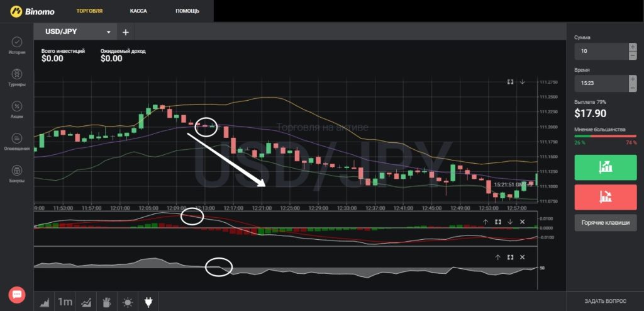Move main chart panel down arrow

[523, 82]
